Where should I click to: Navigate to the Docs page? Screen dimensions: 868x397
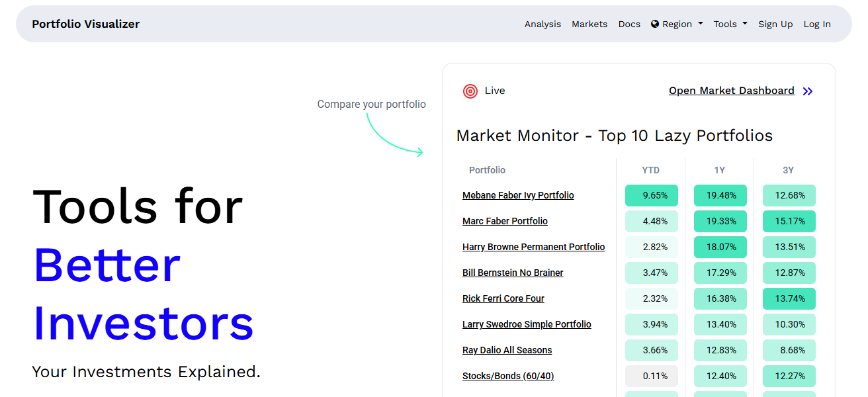[x=629, y=24]
